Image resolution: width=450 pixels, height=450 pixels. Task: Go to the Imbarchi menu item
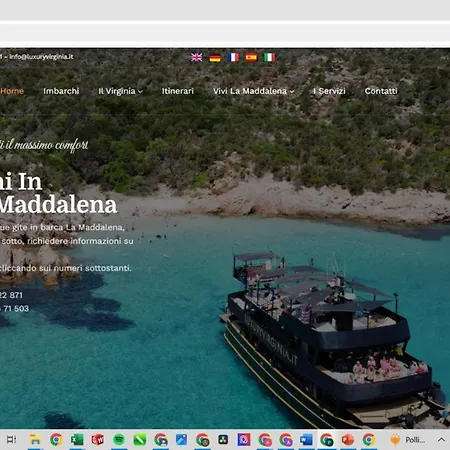(61, 91)
